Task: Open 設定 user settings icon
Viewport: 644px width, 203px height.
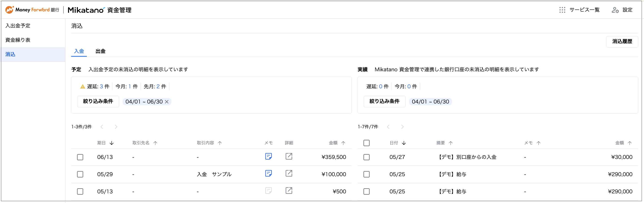Action: point(615,10)
